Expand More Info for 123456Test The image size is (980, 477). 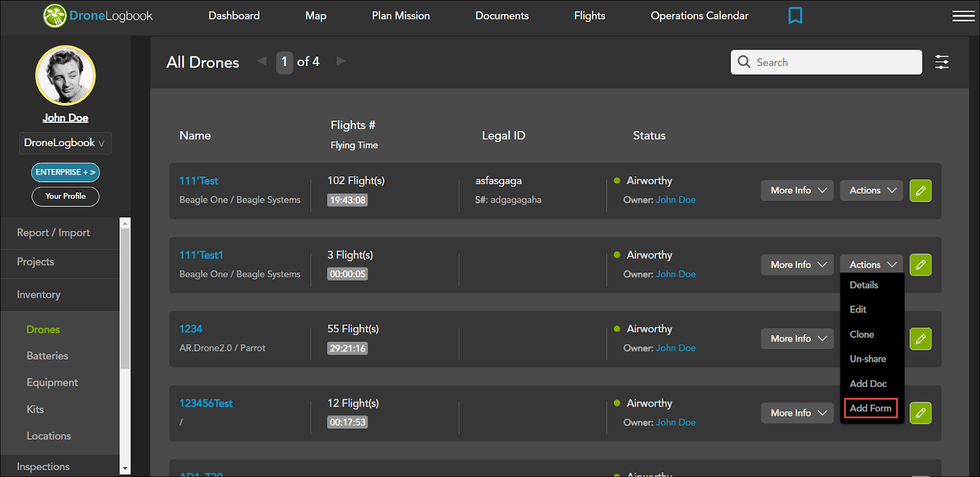[x=797, y=413]
